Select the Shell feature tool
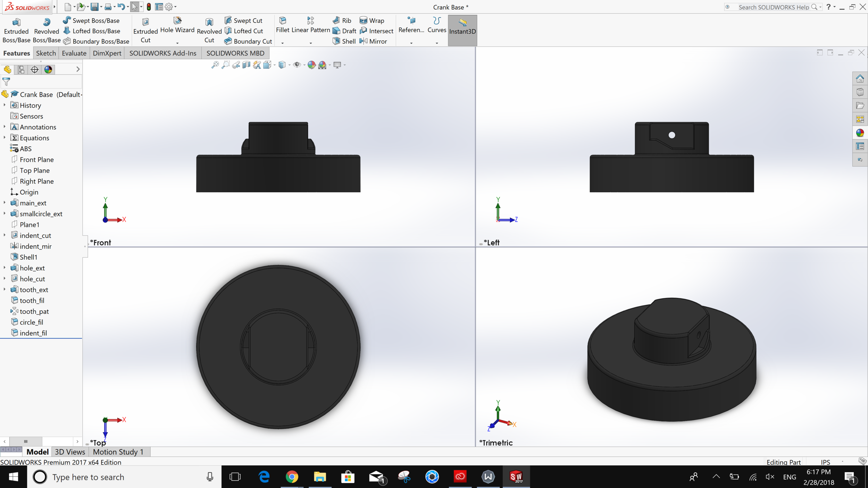868x488 pixels. pos(344,41)
